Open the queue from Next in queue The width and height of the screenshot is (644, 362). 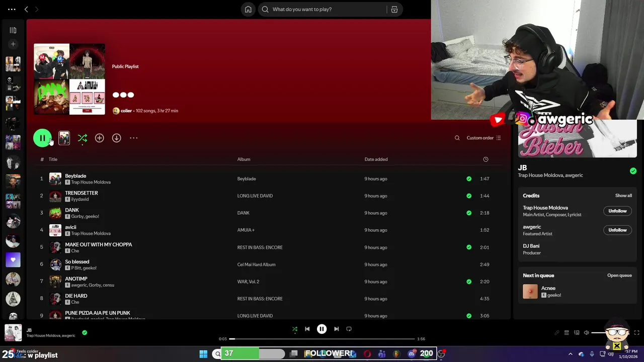point(619,276)
